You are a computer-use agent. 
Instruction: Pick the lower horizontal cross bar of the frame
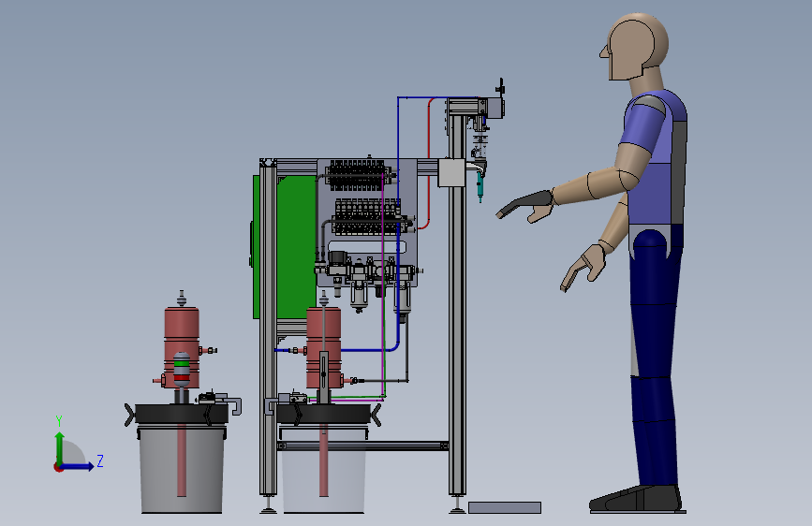[362, 446]
